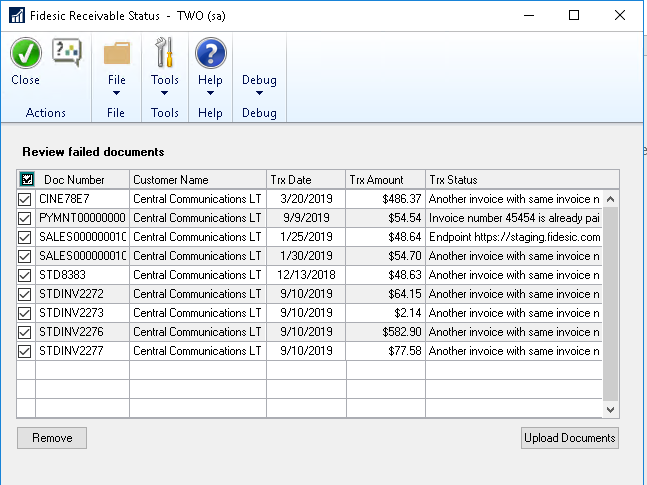The image size is (647, 485).
Task: Maximize the Fidesic Receivable Status window
Action: [x=574, y=16]
